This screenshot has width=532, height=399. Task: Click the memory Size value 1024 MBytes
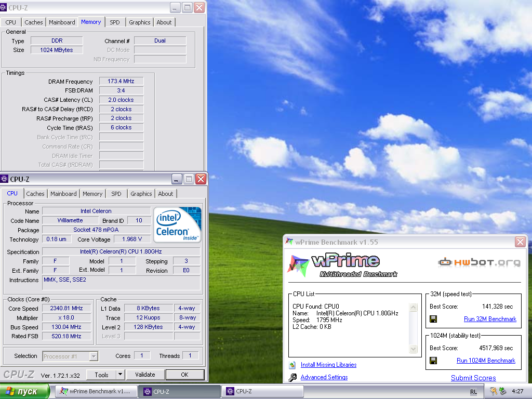point(57,50)
